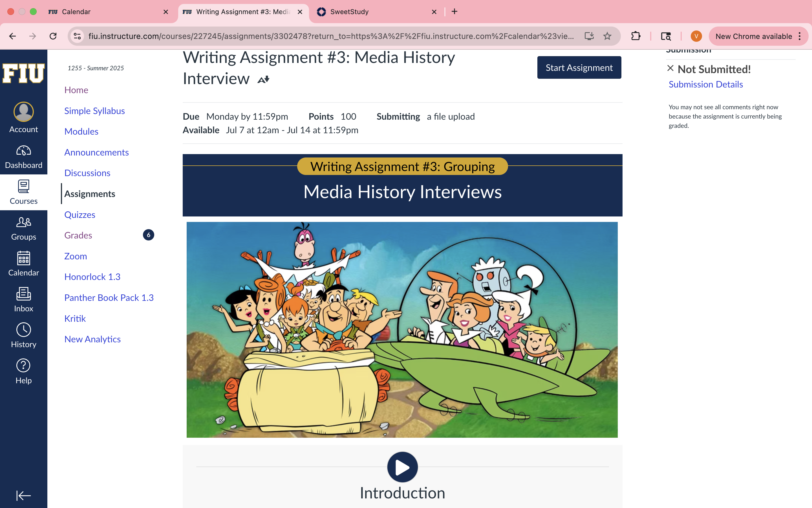The height and width of the screenshot is (508, 812).
Task: Bookmark this page with the star
Action: coord(607,36)
